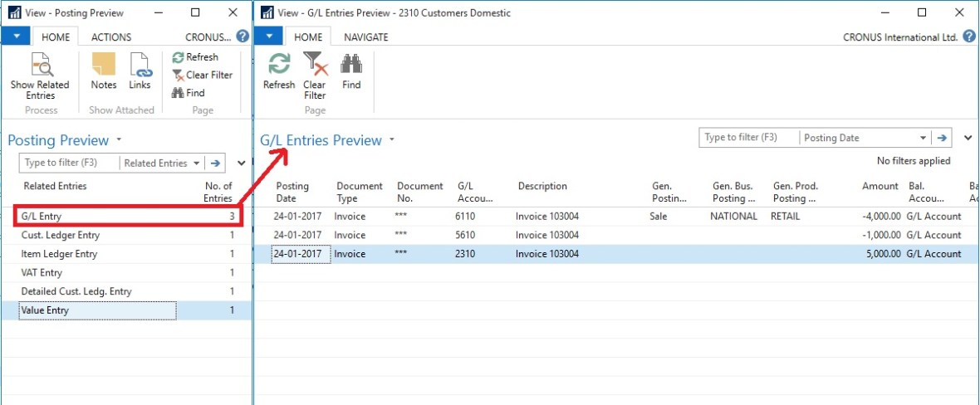Image resolution: width=980 pixels, height=405 pixels.
Task: Click Refresh in Posting Preview ribbon
Action: 195,57
